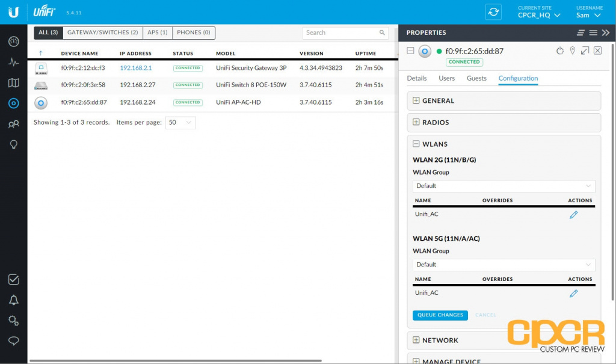The width and height of the screenshot is (616, 364).
Task: Click the locate device pin icon
Action: click(573, 51)
